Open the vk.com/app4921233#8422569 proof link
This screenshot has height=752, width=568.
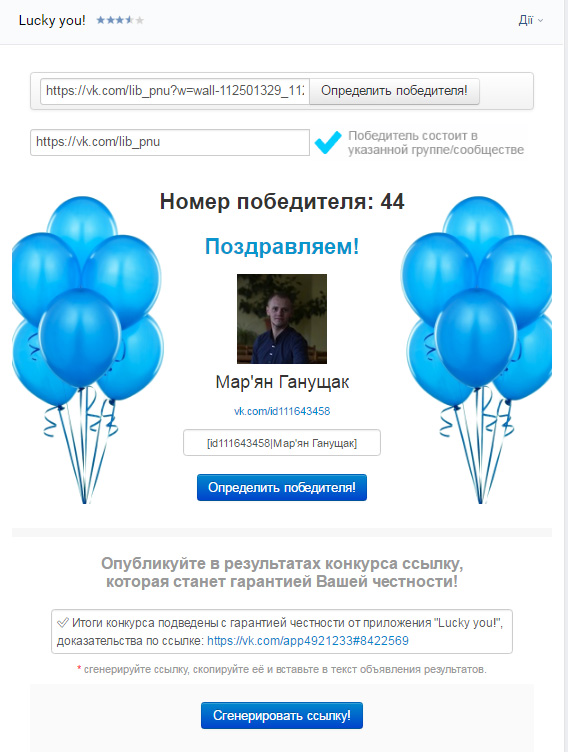pyautogui.click(x=308, y=641)
